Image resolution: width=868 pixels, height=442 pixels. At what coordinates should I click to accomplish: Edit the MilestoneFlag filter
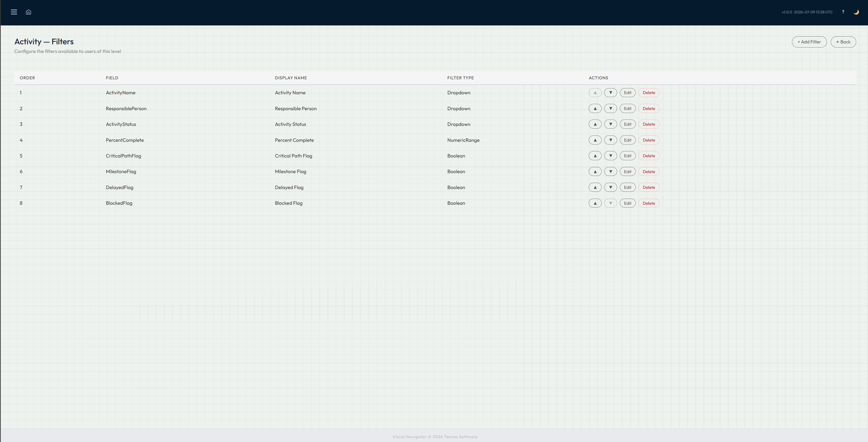[627, 172]
